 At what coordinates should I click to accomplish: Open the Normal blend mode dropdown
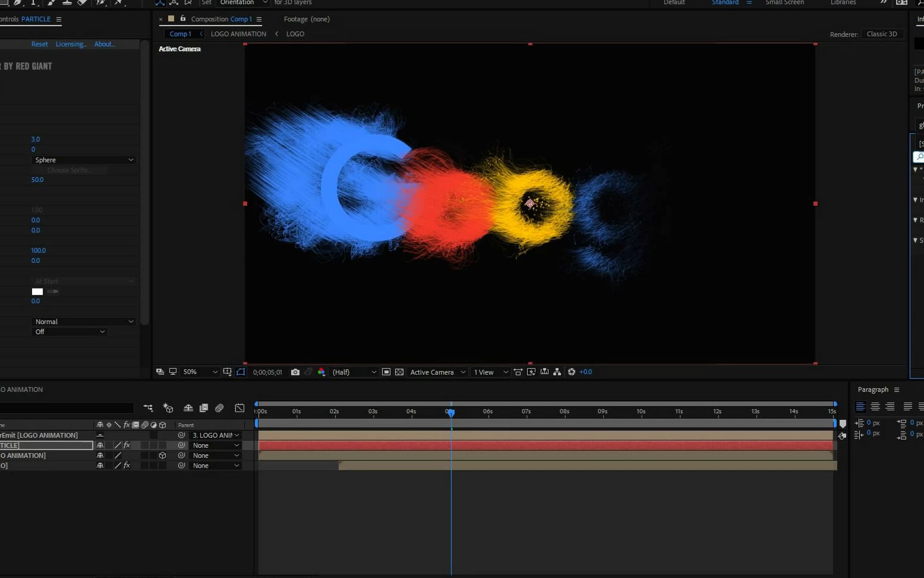click(83, 322)
